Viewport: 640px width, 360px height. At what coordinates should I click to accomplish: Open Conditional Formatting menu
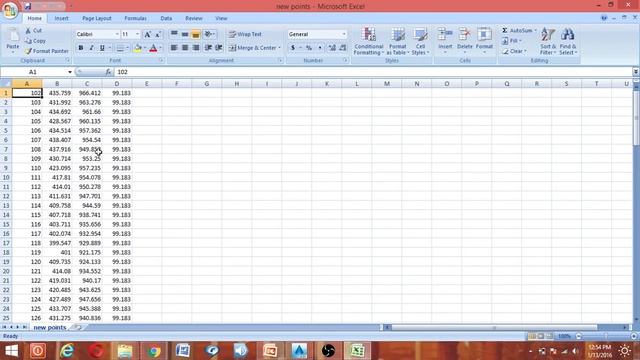(x=369, y=41)
